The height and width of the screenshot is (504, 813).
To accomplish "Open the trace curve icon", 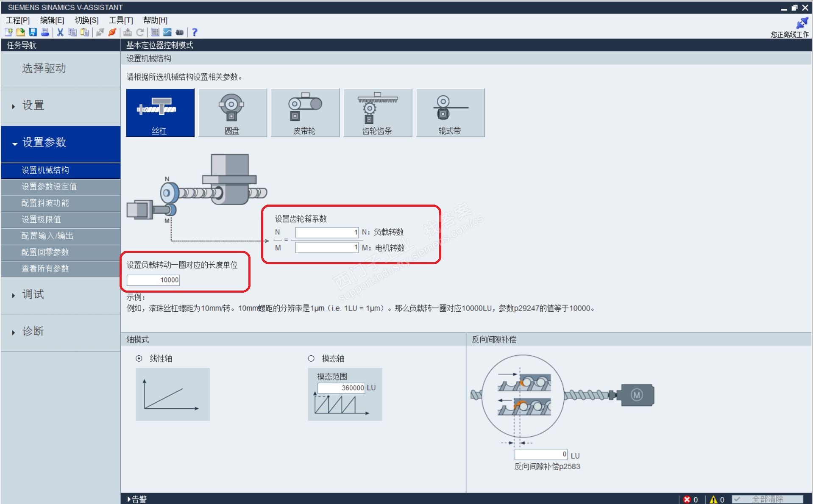I will tap(167, 32).
